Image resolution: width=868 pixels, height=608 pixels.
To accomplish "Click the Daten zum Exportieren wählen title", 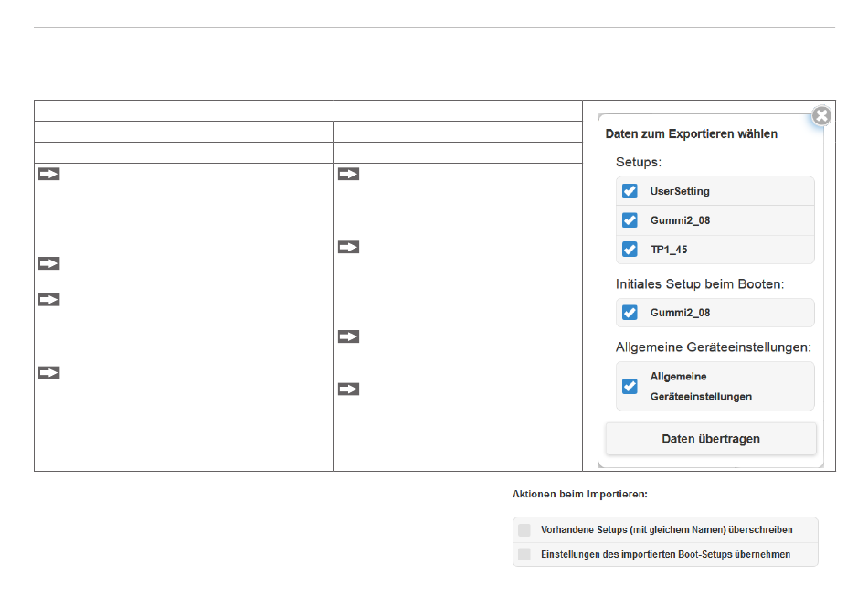I will [x=692, y=134].
